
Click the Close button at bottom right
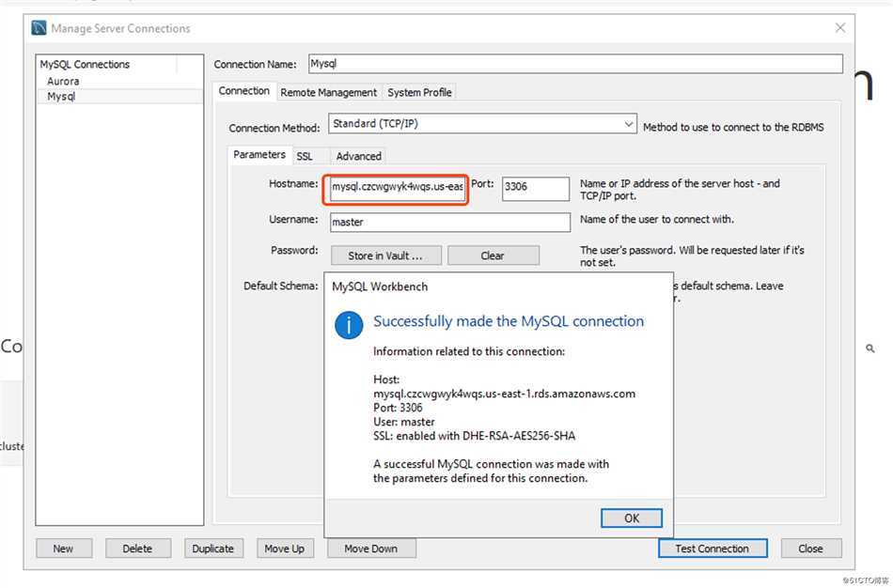coord(810,549)
